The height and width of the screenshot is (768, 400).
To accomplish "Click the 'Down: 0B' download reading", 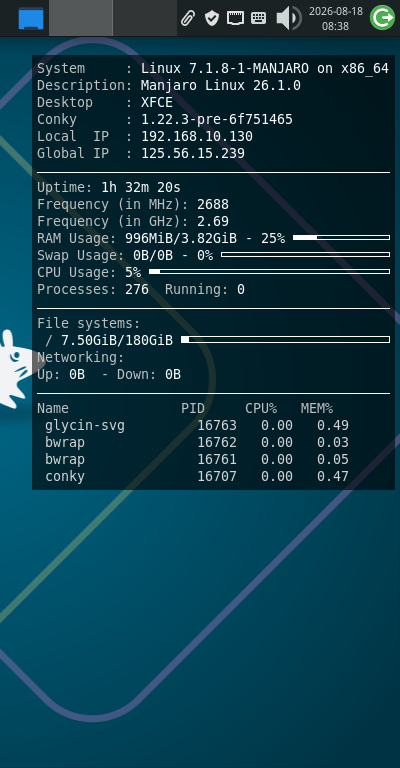I will click(149, 375).
